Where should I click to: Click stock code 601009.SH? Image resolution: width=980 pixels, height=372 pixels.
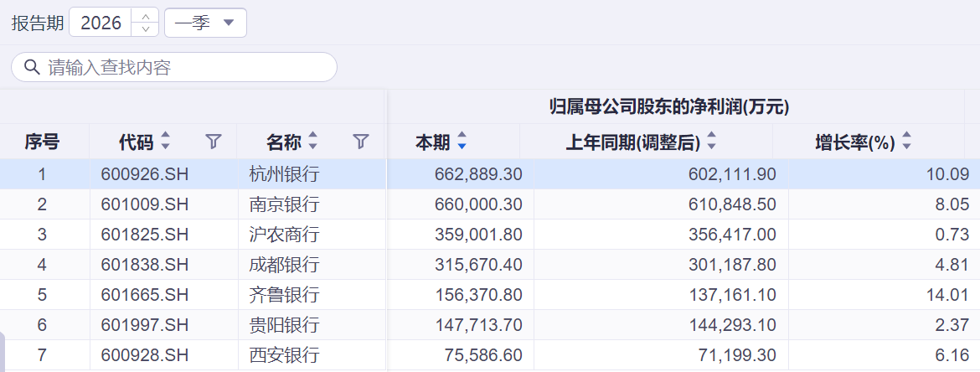tap(144, 204)
